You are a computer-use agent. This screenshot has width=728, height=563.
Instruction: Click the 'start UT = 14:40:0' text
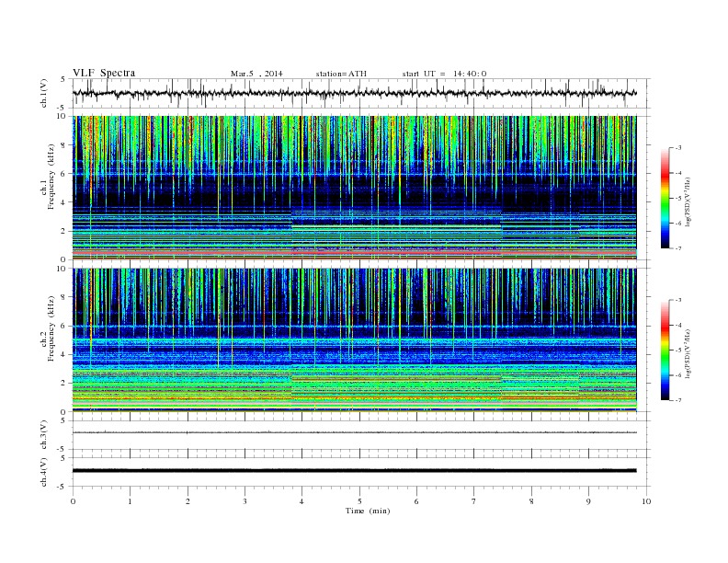pyautogui.click(x=444, y=74)
